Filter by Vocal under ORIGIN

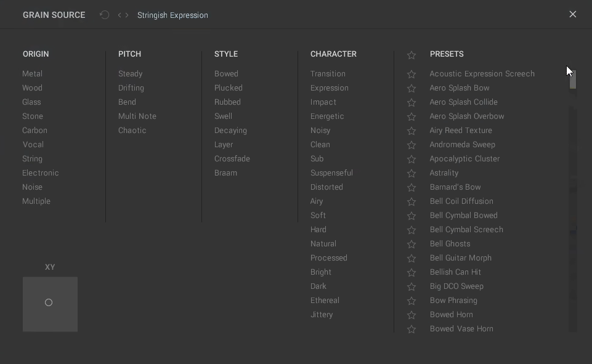[33, 144]
